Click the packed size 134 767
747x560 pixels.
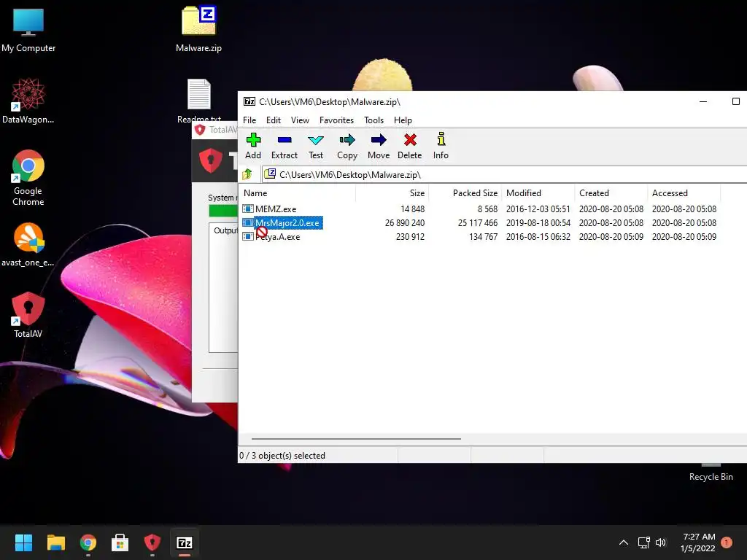(x=484, y=237)
